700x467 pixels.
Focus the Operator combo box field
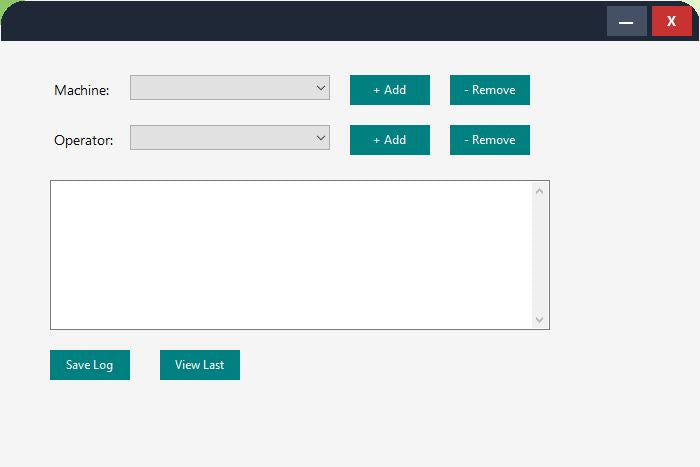coord(220,138)
